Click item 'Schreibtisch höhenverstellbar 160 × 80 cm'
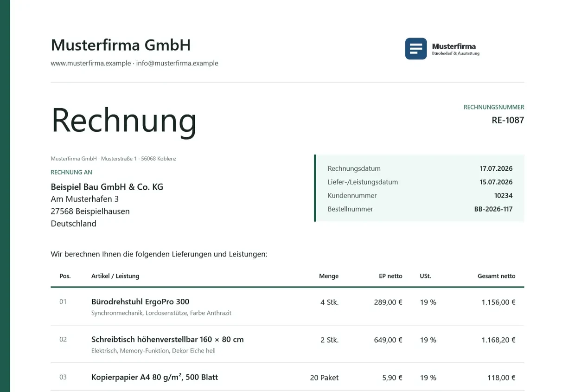575x392 pixels. tap(167, 339)
